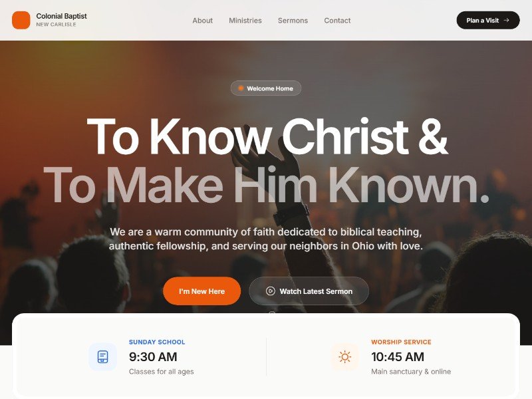Click the Colonial Baptist site title
Viewport: 532px width, 399px height.
point(61,16)
